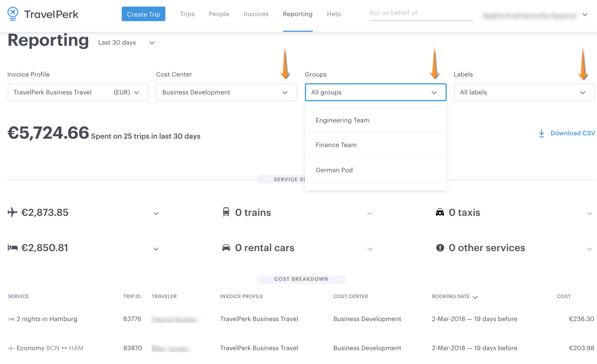Open the All labels dropdown
This screenshot has width=597, height=364.
[x=524, y=92]
